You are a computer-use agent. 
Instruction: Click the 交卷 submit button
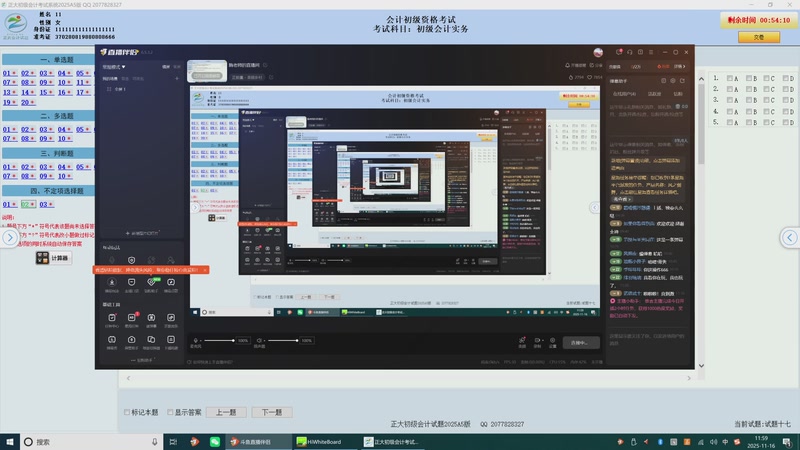pos(759,37)
